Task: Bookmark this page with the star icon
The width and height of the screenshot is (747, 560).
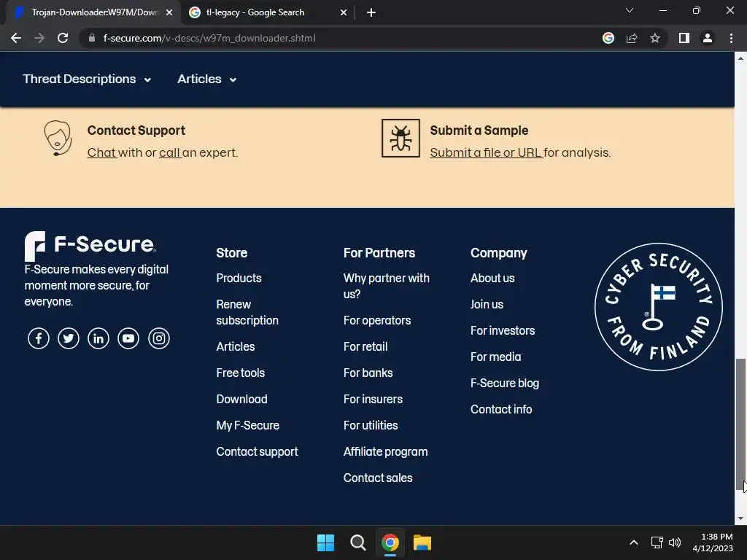Action: click(x=655, y=38)
